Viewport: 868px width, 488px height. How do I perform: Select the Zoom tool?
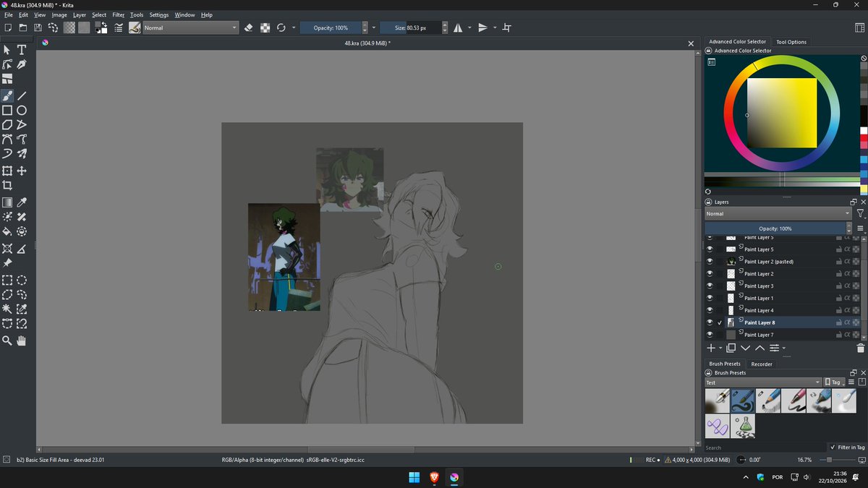click(7, 341)
